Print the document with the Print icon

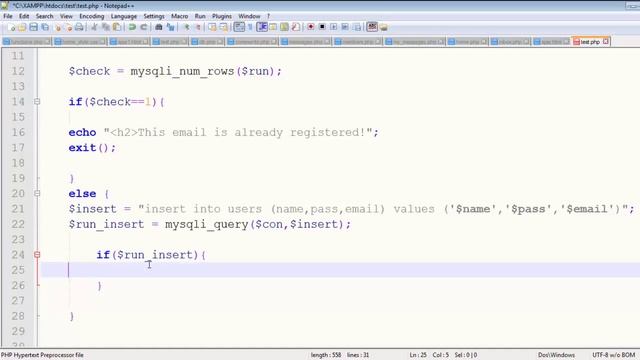pos(79,27)
